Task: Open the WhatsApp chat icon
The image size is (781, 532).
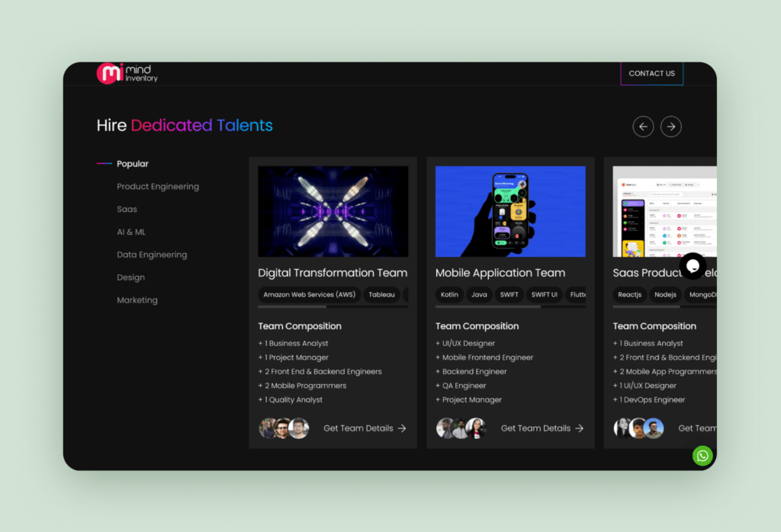Action: 702,456
